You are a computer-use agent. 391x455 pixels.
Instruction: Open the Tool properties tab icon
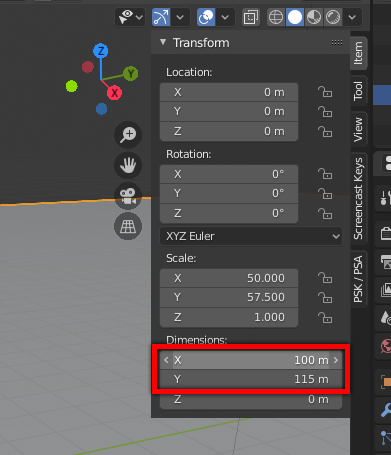coord(384,198)
